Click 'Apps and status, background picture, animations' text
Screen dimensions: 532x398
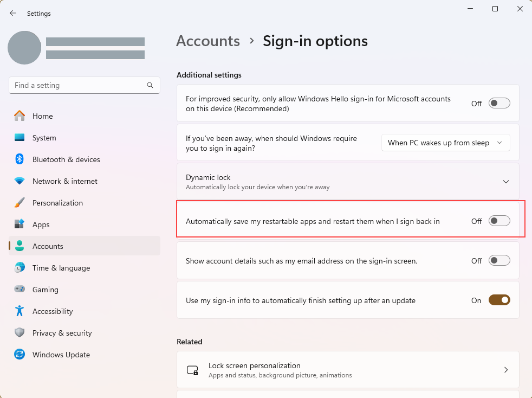[x=280, y=375]
